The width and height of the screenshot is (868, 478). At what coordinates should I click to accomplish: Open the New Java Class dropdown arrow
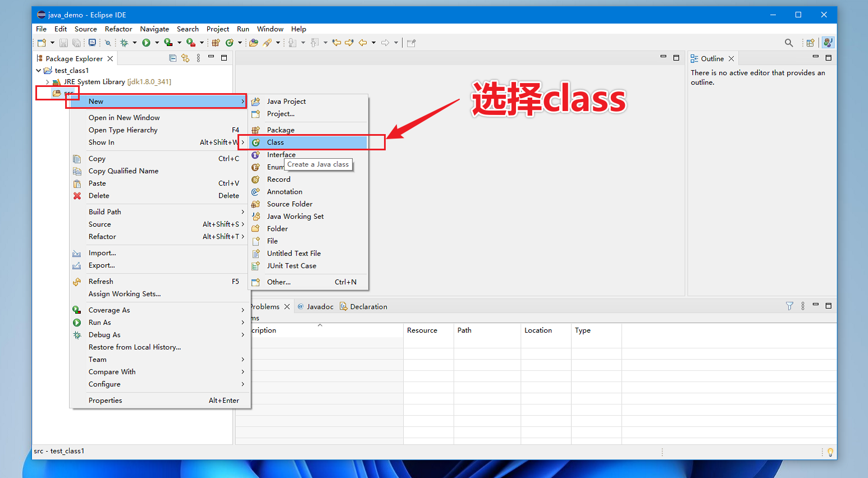[x=240, y=43]
